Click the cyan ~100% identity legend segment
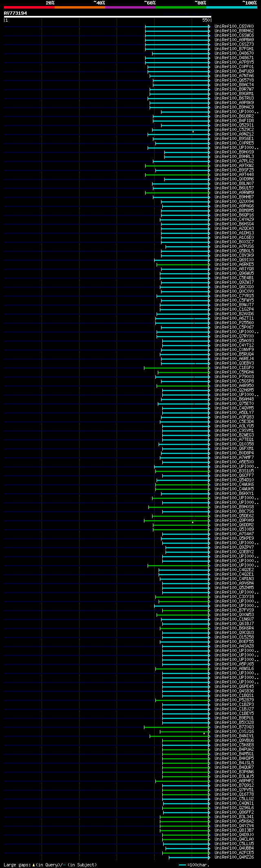This screenshot has width=261, height=868. click(231, 7)
